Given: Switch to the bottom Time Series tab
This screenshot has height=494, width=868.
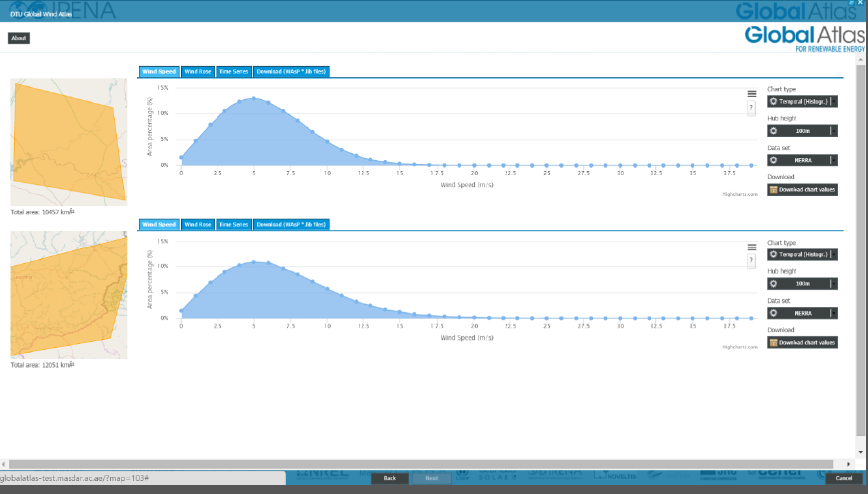Looking at the screenshot, I should point(233,225).
